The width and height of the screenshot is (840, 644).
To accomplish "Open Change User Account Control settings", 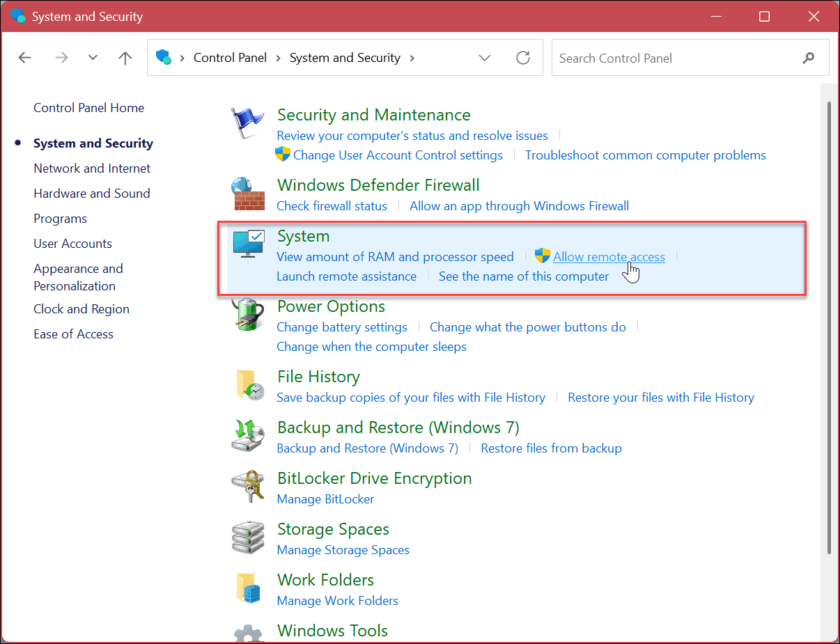I will 398,155.
